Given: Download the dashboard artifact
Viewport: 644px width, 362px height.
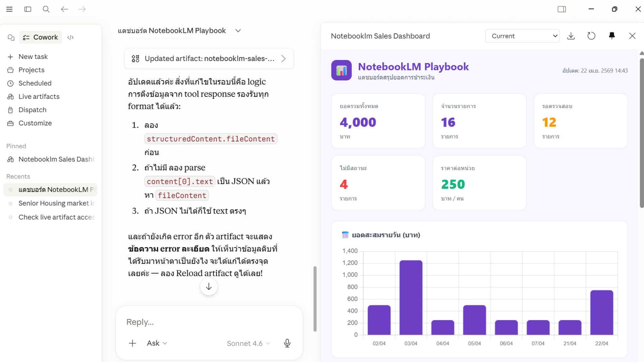Looking at the screenshot, I should click(x=571, y=36).
